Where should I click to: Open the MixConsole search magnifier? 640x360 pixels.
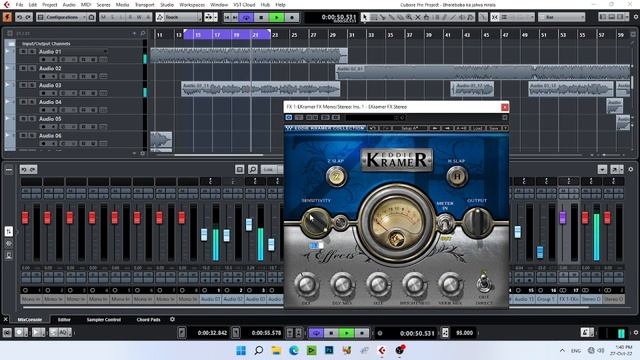(x=253, y=169)
